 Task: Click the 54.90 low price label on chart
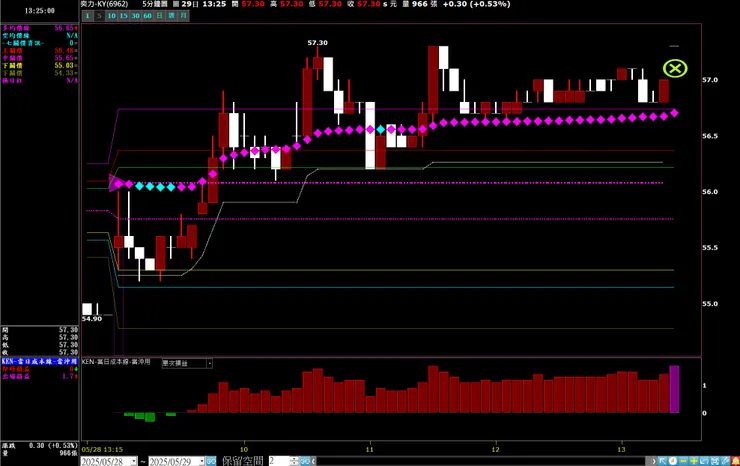[92, 319]
